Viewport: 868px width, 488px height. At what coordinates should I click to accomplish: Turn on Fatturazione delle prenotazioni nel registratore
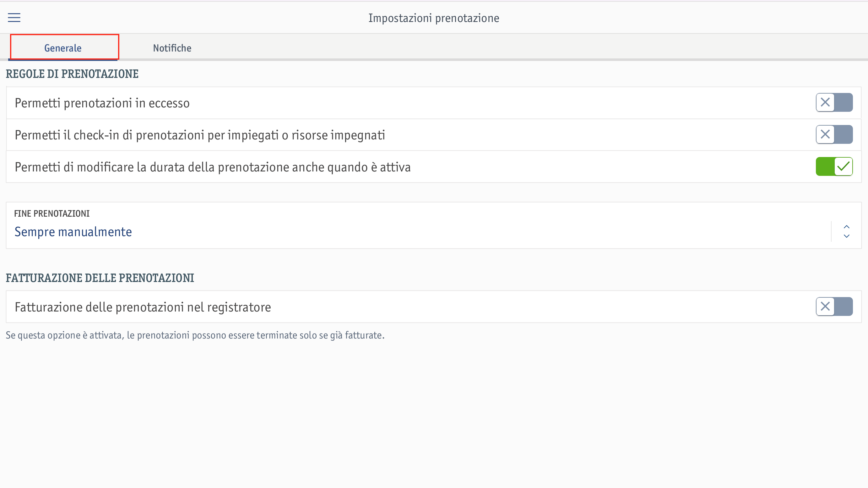834,307
